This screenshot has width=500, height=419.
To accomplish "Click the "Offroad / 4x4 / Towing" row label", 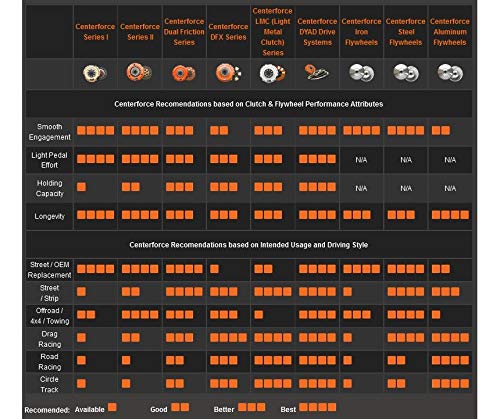I will (x=49, y=316).
